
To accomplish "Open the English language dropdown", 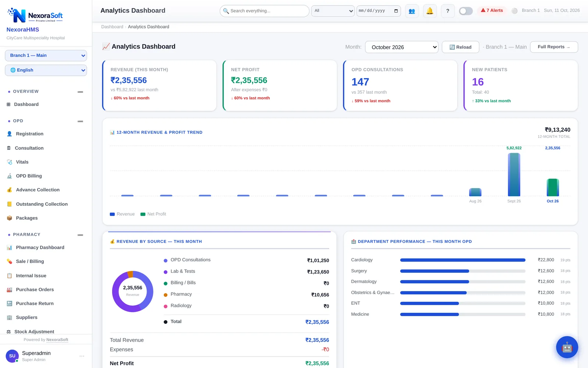I will 46,70.
